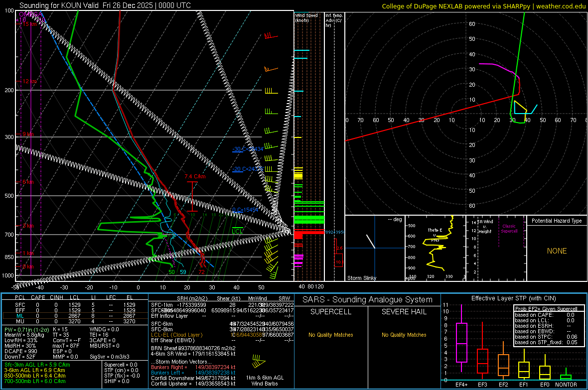Click the MBURST = 0 value
Screen dimensions: 588x390
coord(105,346)
